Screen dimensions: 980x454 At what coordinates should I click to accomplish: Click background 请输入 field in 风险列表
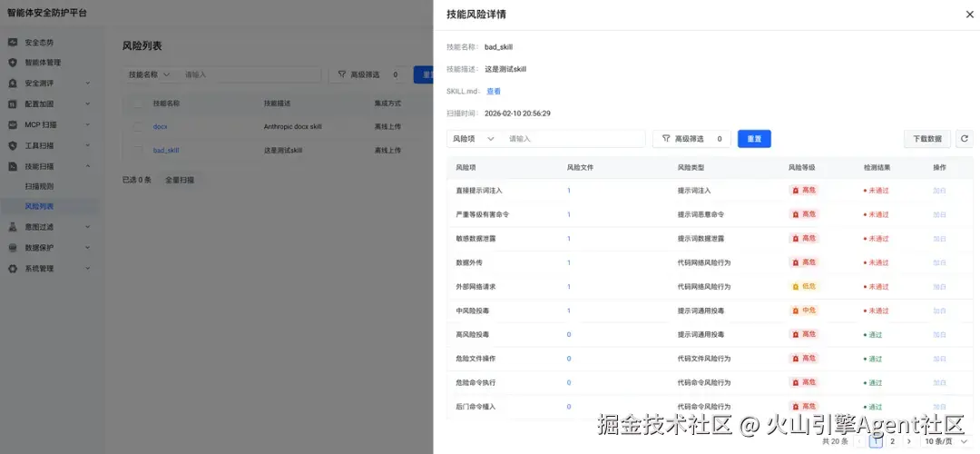(250, 74)
